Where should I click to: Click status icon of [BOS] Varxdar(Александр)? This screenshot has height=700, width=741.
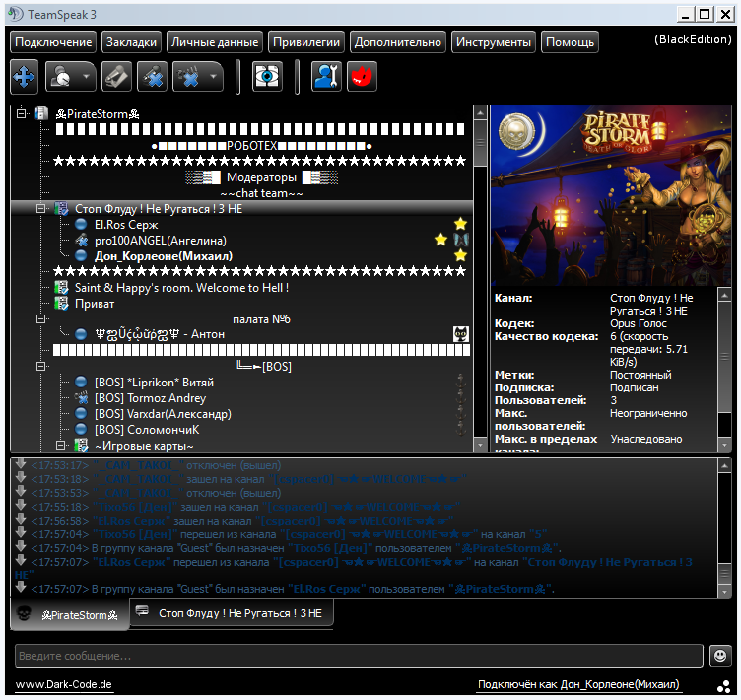point(81,414)
